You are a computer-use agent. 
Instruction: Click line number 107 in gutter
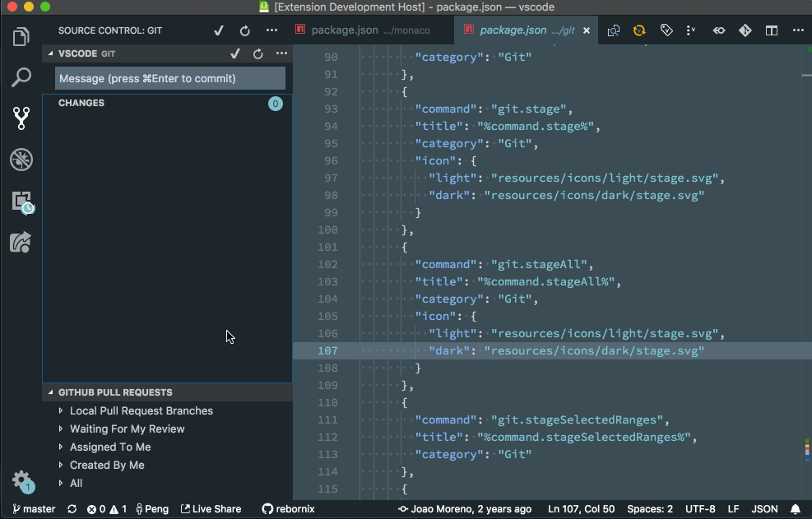coord(327,350)
